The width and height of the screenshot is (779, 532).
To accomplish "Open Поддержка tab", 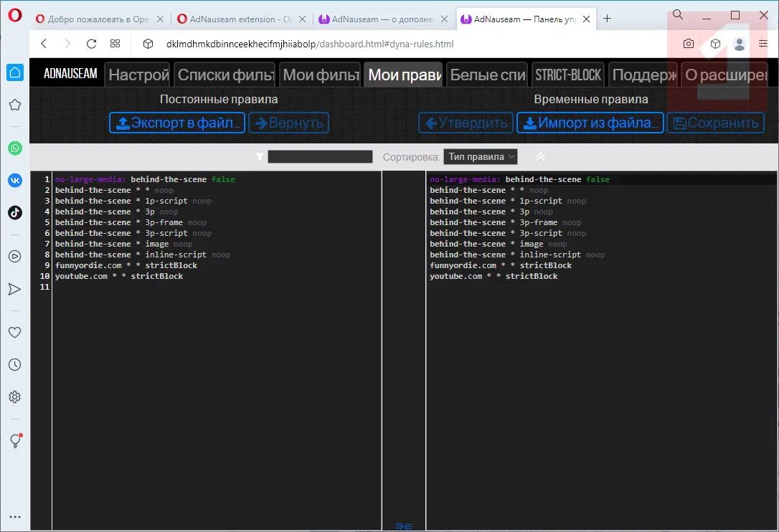I will (x=643, y=75).
